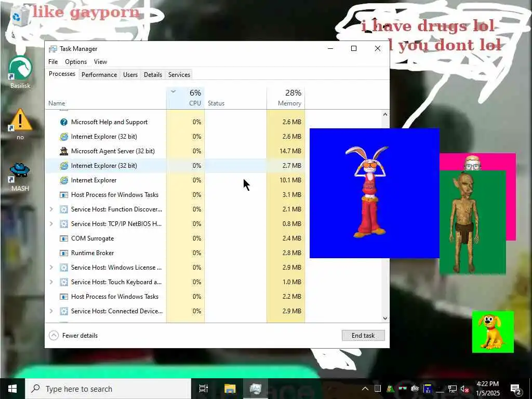Click the icon of the Internet Explorer 10.1 MB process
The height and width of the screenshot is (399, 532).
pyautogui.click(x=63, y=180)
